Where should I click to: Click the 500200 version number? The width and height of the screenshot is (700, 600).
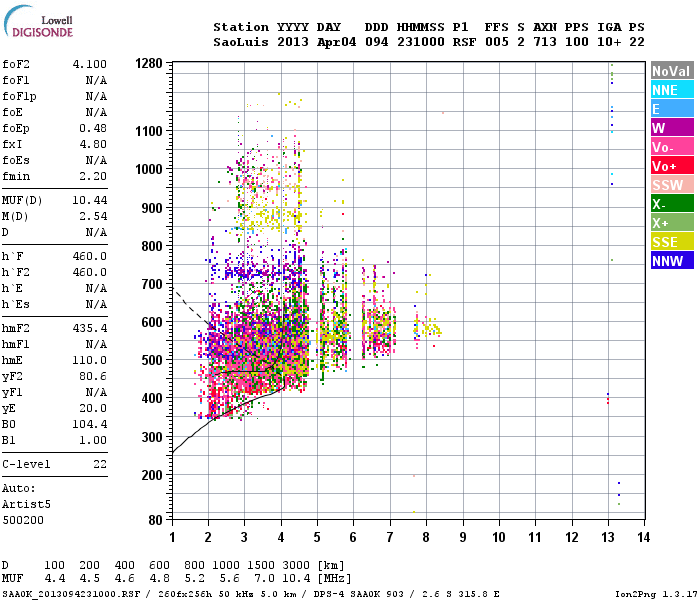pyautogui.click(x=23, y=520)
